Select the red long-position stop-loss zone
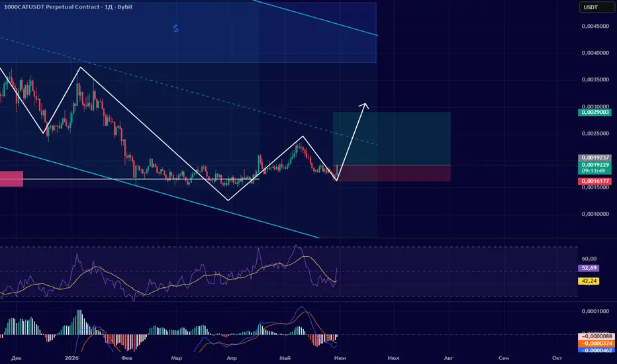Image resolution: width=617 pixels, height=364 pixels. [392, 173]
